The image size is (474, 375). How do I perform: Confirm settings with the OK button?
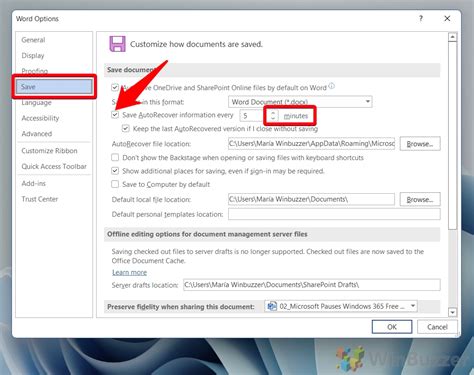point(392,327)
